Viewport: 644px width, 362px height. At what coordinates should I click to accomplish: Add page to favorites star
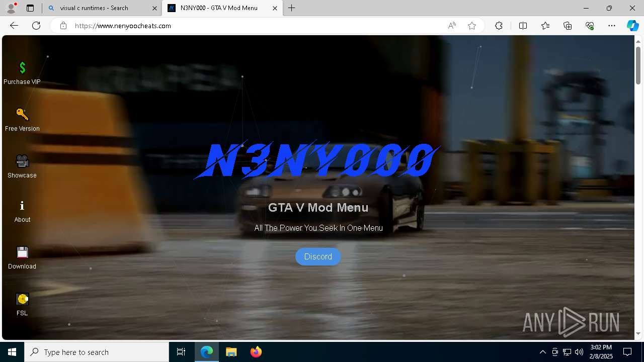[x=472, y=26]
